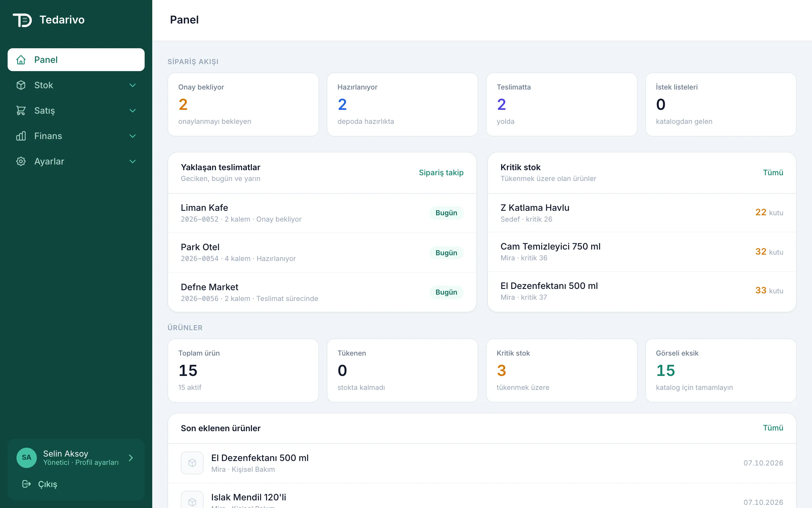Open the Teslimatta stat card
812x508 pixels.
(561, 104)
